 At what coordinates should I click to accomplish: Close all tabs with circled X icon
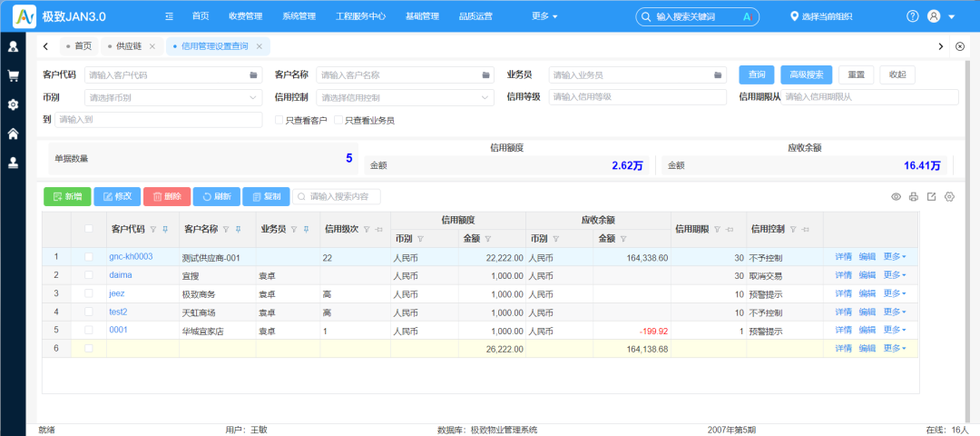tap(961, 46)
